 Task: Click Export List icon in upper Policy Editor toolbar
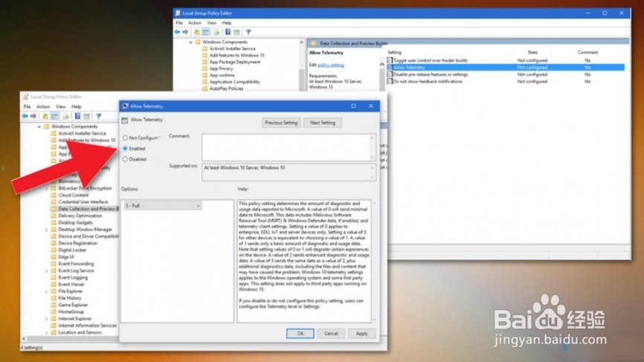point(216,32)
